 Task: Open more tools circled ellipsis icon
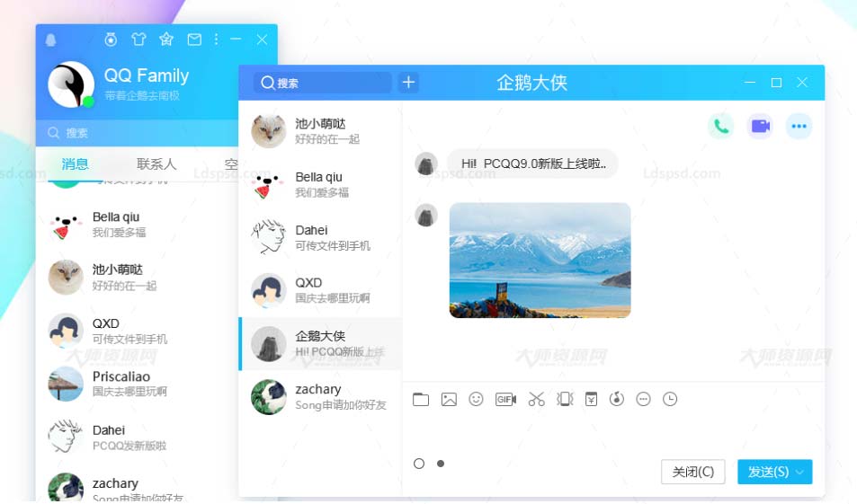pos(643,399)
